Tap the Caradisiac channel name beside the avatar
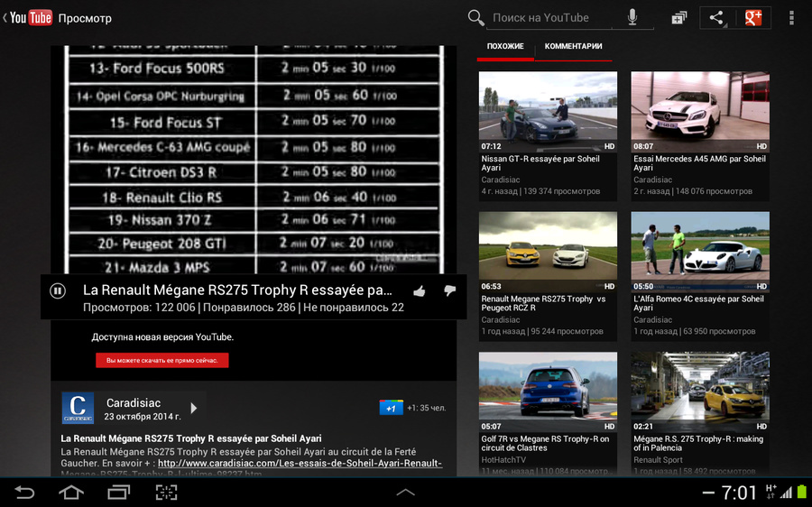The width and height of the screenshot is (812, 507). coord(134,403)
